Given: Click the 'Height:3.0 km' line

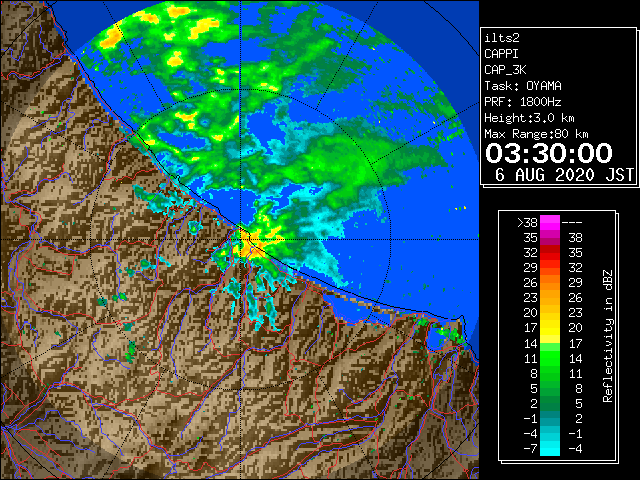Looking at the screenshot, I should (x=529, y=118).
